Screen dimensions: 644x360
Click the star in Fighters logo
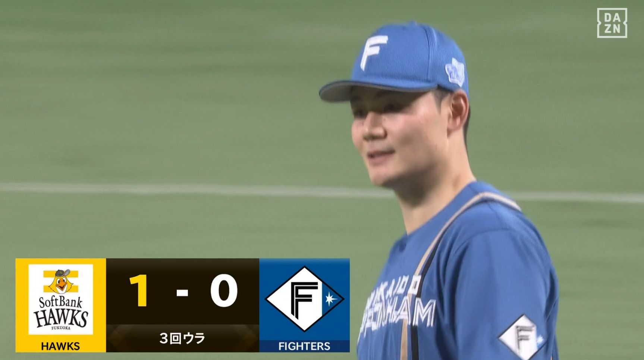point(330,299)
